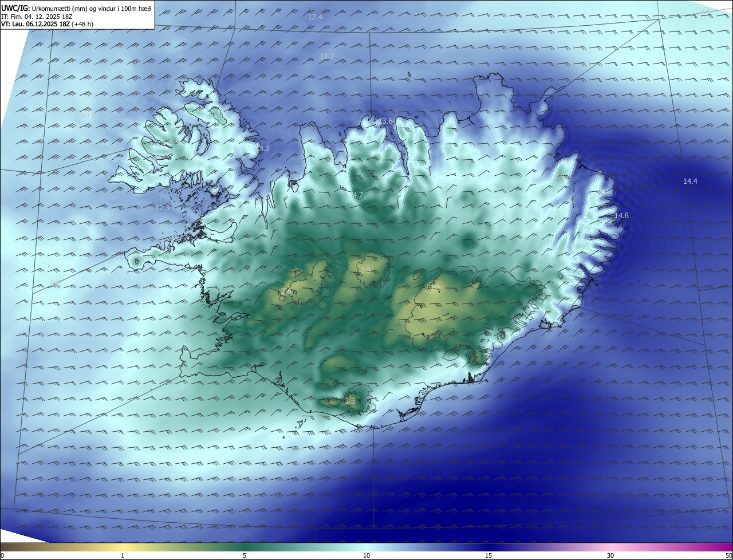Click the 'UWC/IG:' label in the header box
The height and width of the screenshot is (560, 733).
tap(15, 9)
